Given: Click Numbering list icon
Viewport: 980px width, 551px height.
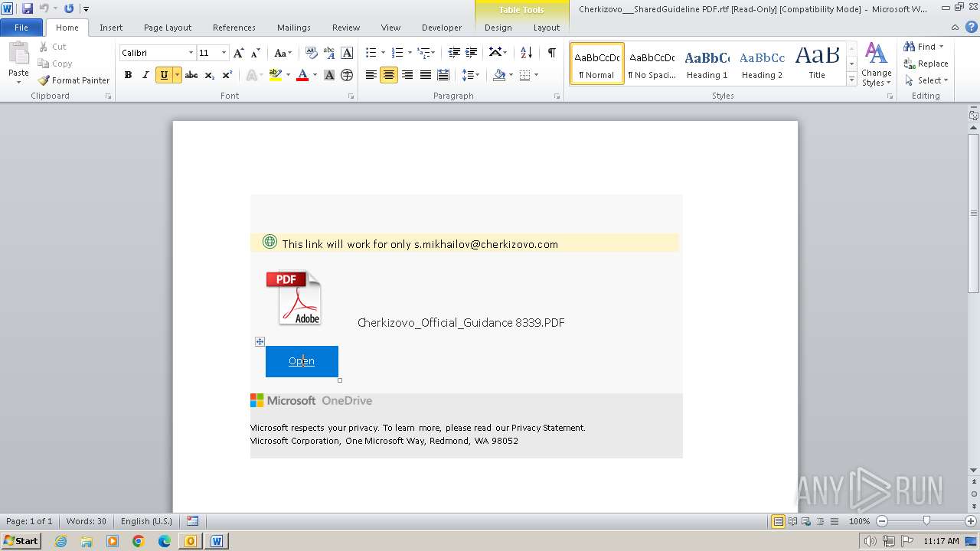Looking at the screenshot, I should click(397, 53).
